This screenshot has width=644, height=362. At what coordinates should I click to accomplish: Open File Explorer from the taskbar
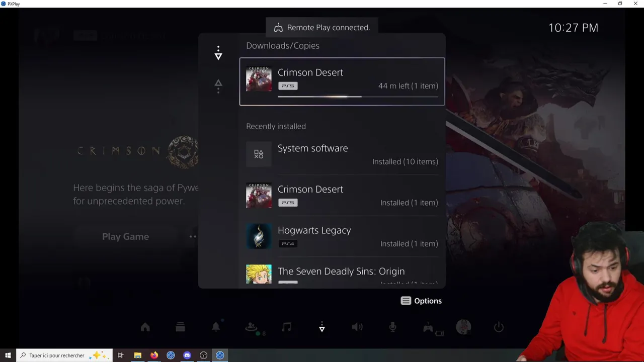pos(137,355)
